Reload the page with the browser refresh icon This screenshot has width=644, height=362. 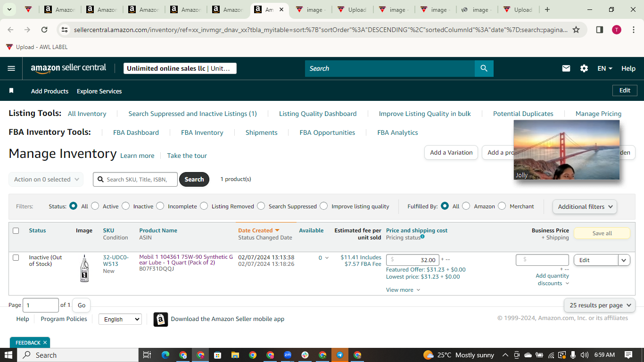(44, 30)
